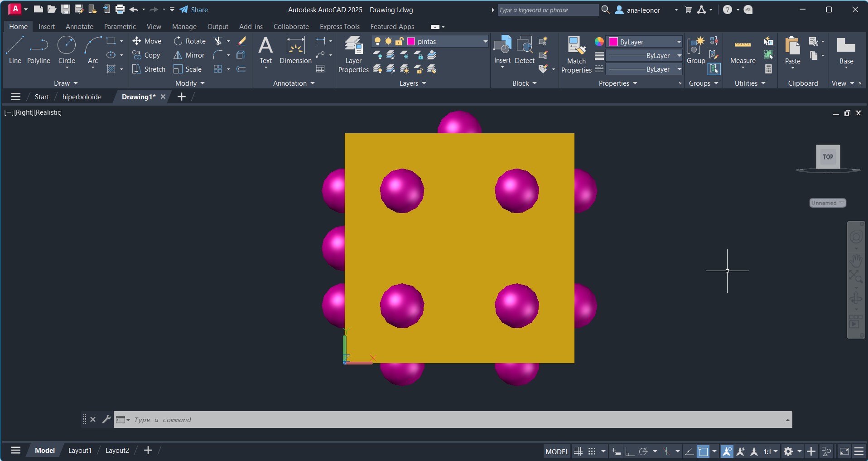Click the magenta object color swatch
Screen dimensions: 868x461
pyautogui.click(x=613, y=42)
